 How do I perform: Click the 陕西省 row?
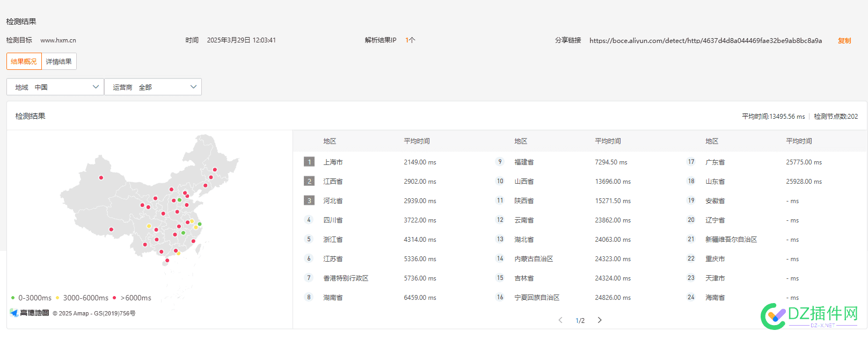point(580,200)
